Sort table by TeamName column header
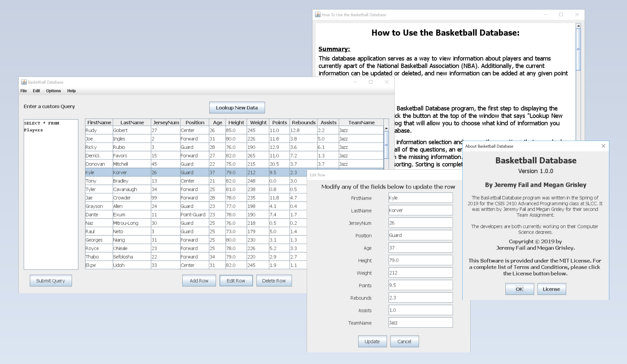The height and width of the screenshot is (364, 627). click(x=361, y=122)
